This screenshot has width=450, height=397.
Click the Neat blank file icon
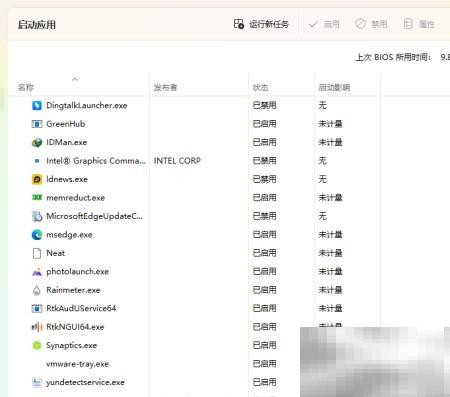click(37, 253)
